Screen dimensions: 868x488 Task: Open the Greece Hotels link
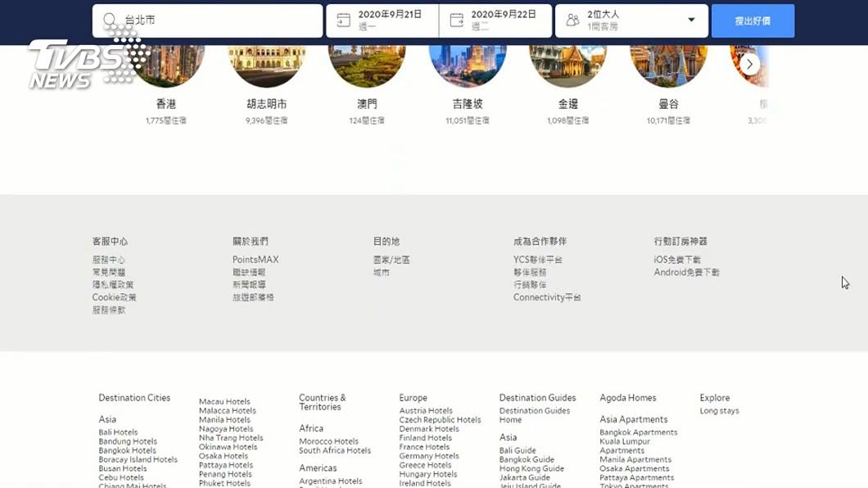pyautogui.click(x=425, y=465)
